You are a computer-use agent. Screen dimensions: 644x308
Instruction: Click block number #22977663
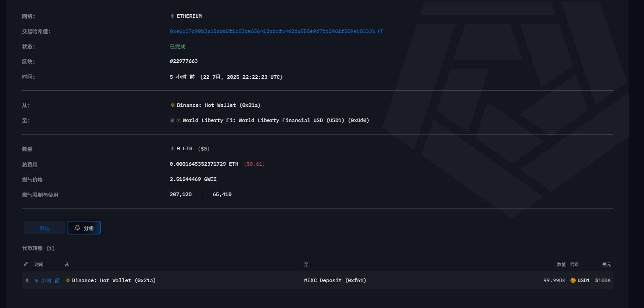184,61
